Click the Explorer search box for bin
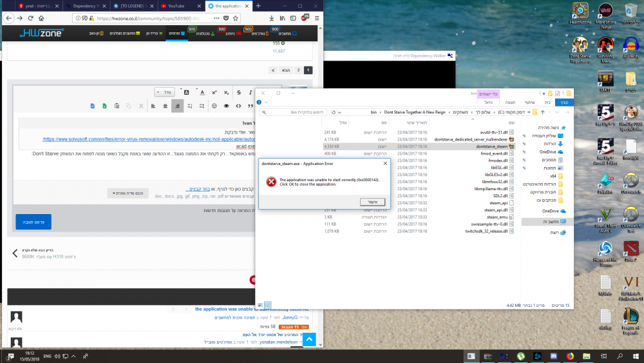The width and height of the screenshot is (644, 363). click(293, 112)
